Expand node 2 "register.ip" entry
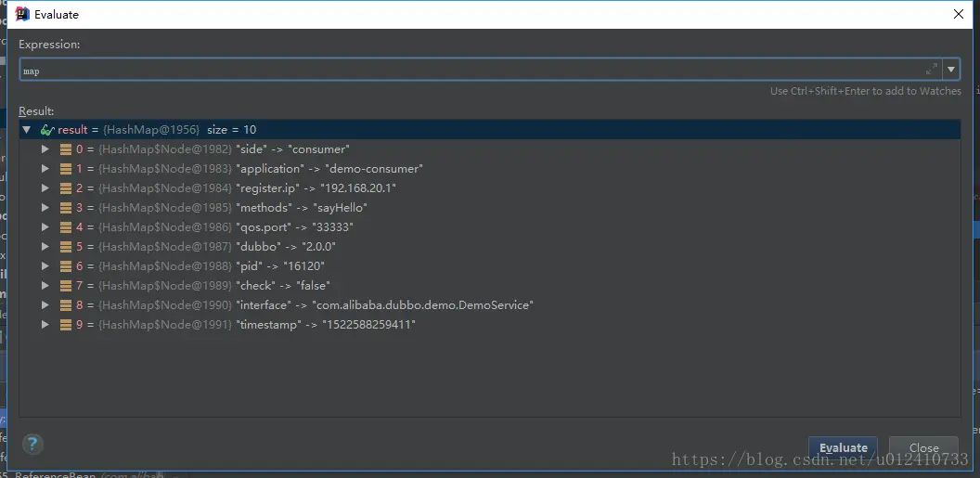The height and width of the screenshot is (478, 980). [x=45, y=188]
